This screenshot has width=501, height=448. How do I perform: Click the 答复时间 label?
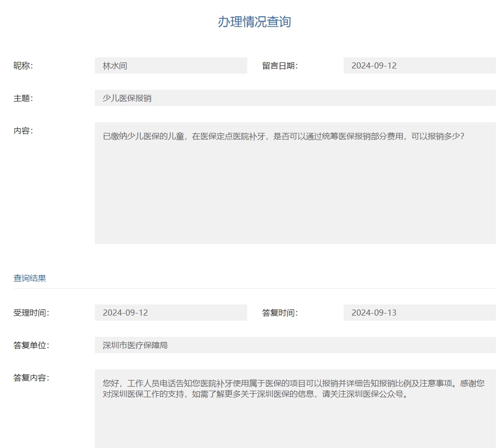click(280, 313)
